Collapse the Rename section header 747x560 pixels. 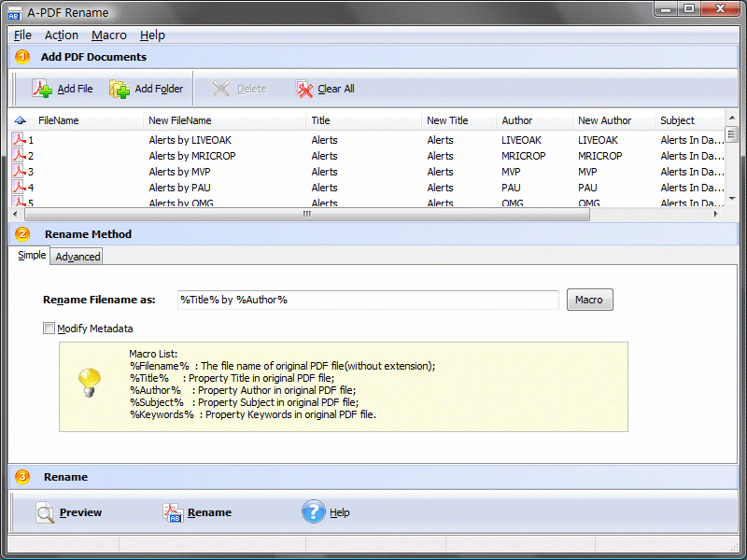(x=21, y=477)
